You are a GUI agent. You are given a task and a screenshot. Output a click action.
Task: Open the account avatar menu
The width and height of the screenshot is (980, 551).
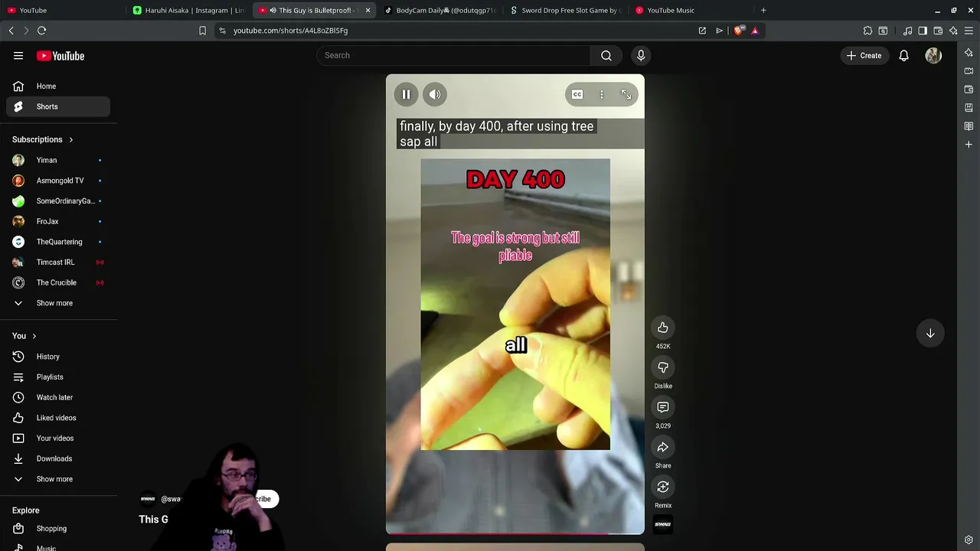pos(933,55)
